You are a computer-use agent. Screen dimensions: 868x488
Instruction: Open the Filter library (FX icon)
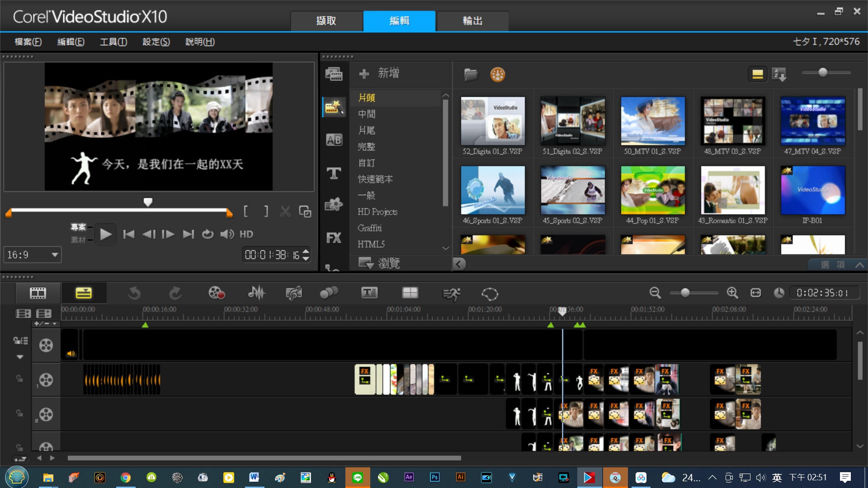(334, 238)
